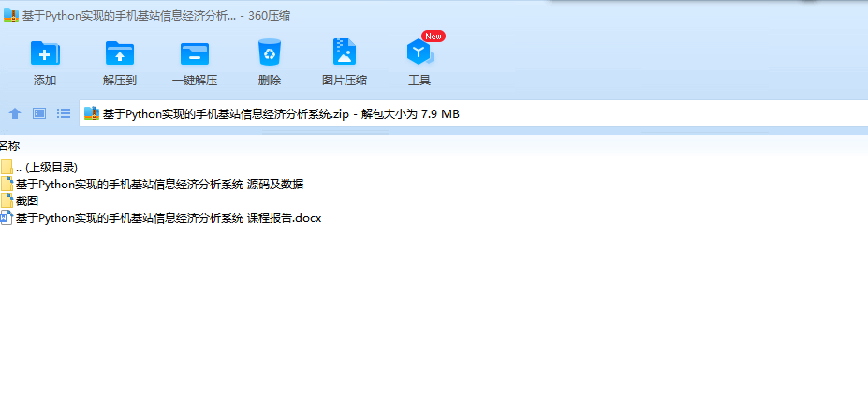Open the 工具 (Tools) icon
This screenshot has width=868, height=415.
pos(419,52)
